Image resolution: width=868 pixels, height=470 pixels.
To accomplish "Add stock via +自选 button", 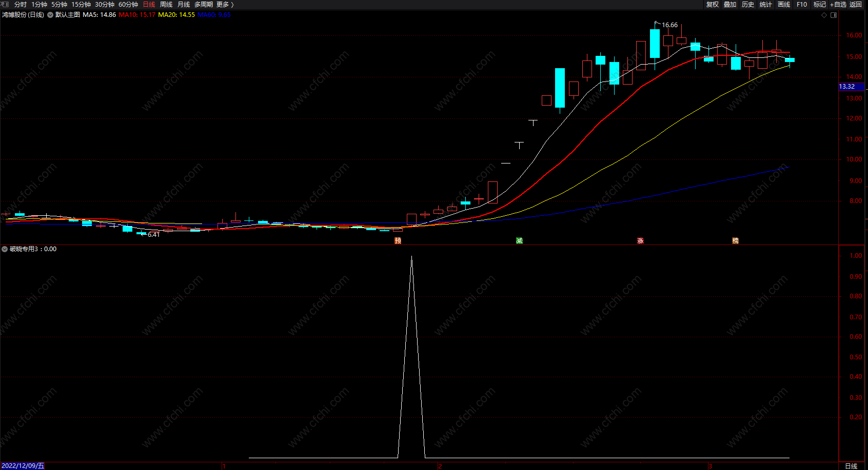I will click(838, 4).
